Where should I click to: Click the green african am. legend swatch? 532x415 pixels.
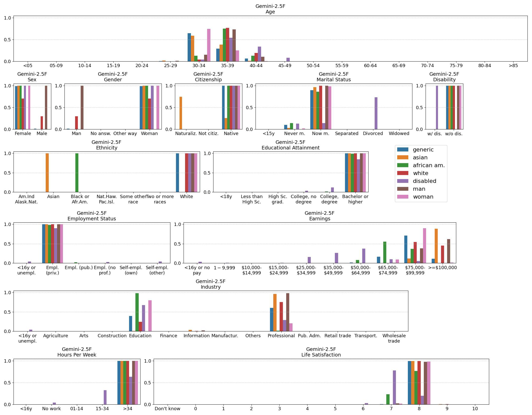(403, 165)
